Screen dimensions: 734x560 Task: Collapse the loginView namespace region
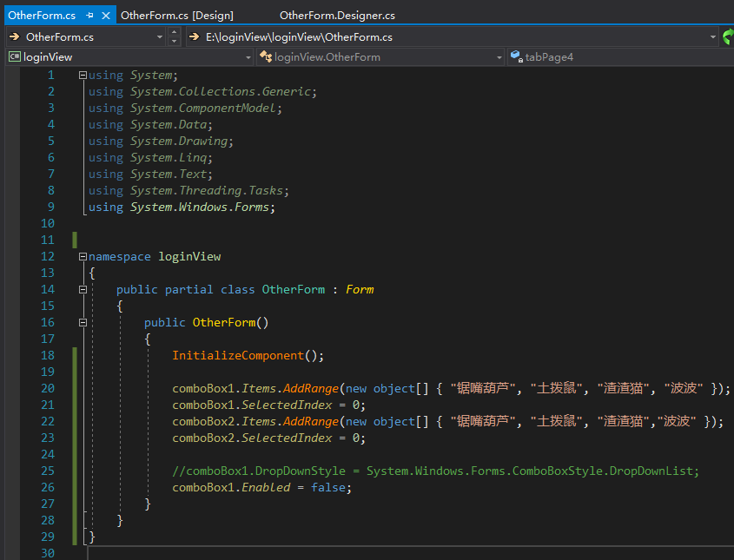pos(83,256)
